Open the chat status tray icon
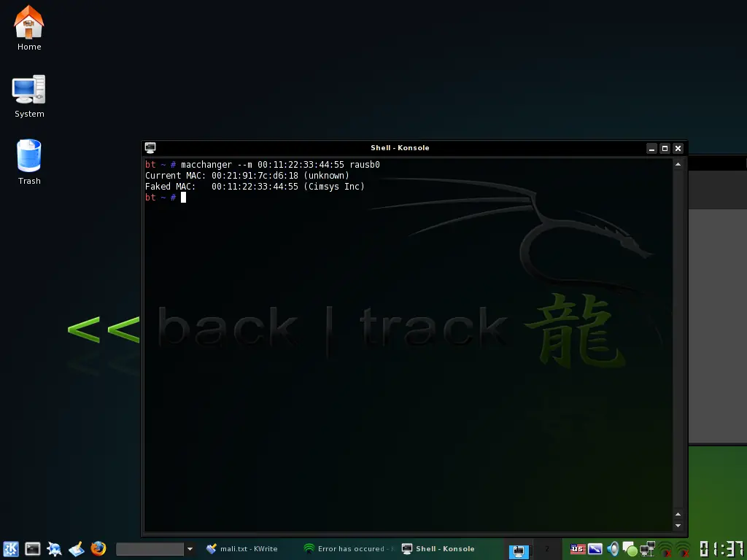This screenshot has height=560, width=747. point(630,550)
